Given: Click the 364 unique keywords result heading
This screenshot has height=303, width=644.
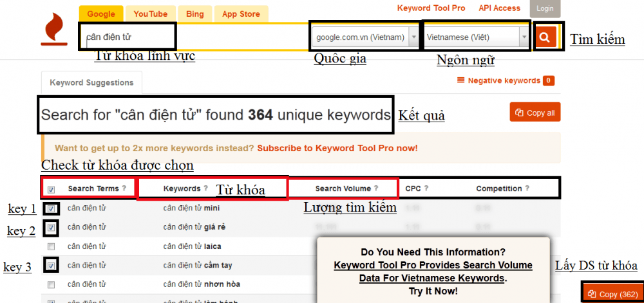Looking at the screenshot, I should tap(216, 115).
